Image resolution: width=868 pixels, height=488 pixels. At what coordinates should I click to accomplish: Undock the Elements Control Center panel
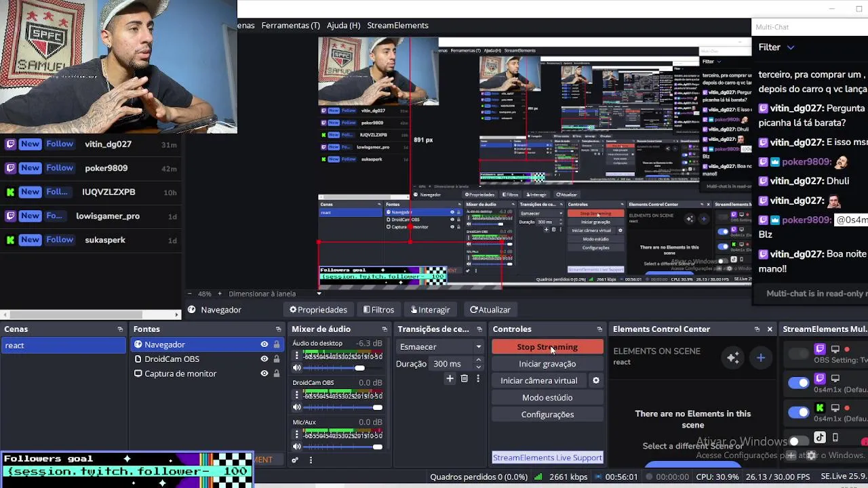click(x=757, y=329)
